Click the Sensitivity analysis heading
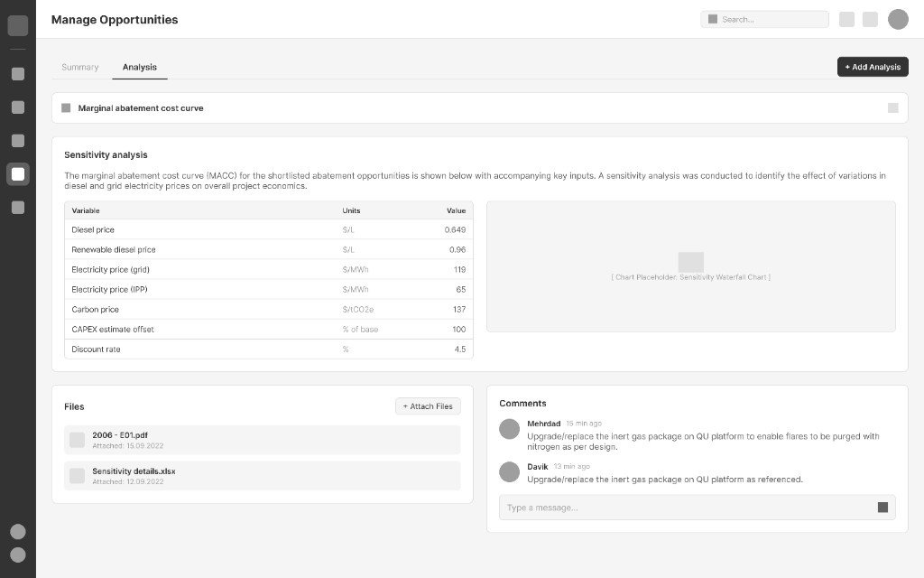The width and height of the screenshot is (924, 578). point(106,155)
